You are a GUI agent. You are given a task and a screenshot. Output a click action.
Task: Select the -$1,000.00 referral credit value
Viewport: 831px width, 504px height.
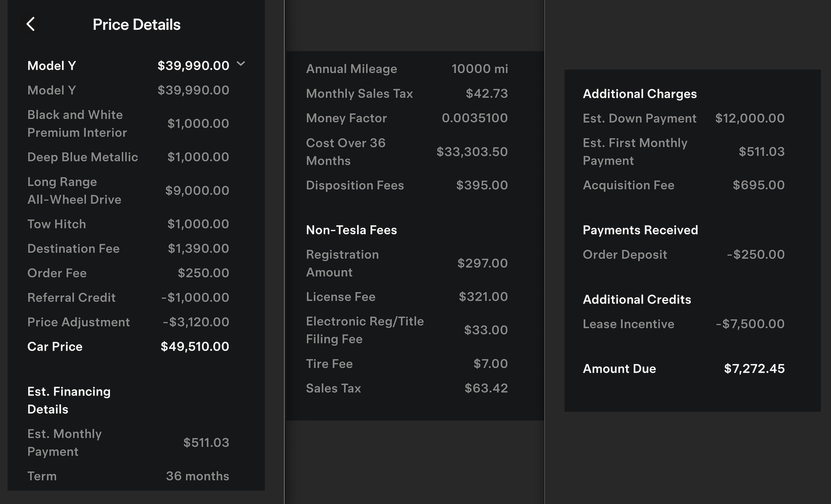(x=195, y=297)
